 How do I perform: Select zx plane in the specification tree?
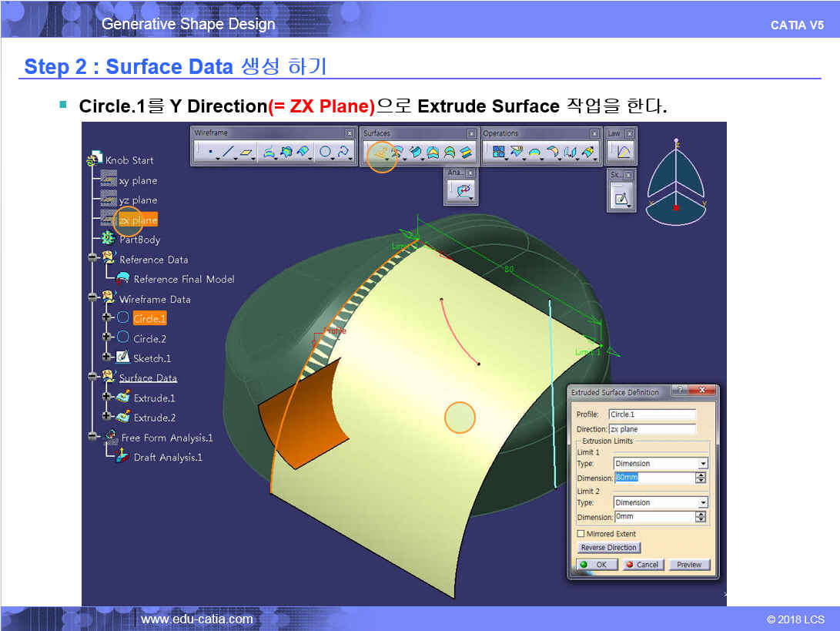tap(138, 220)
